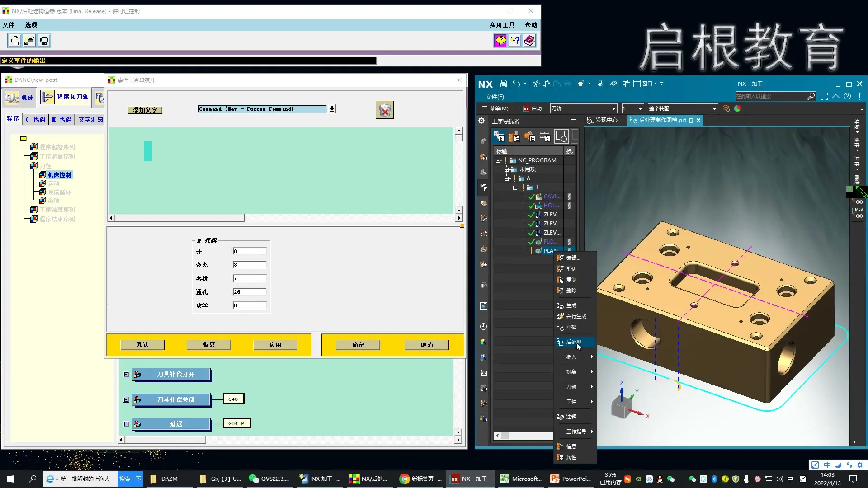Screen dimensions: 868x488
Task: Collapse the NC_PROGRAM tree node
Action: (x=498, y=160)
